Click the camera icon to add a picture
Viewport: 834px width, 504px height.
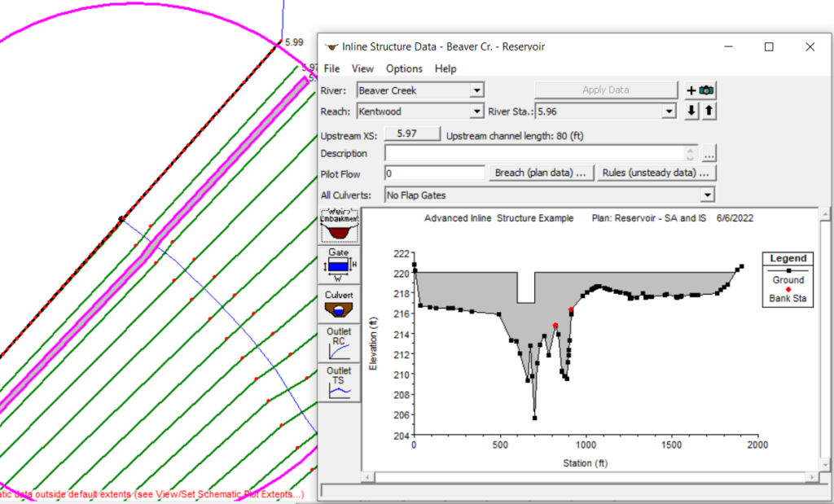[x=705, y=90]
